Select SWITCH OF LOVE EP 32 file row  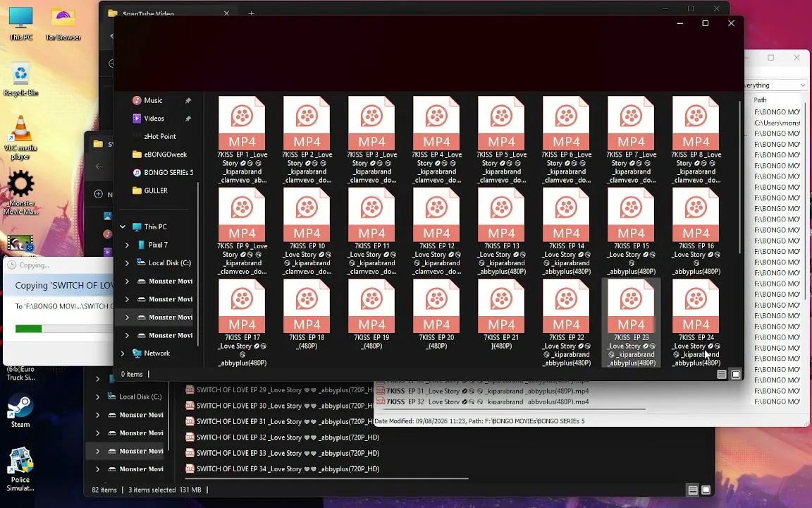tap(283, 437)
